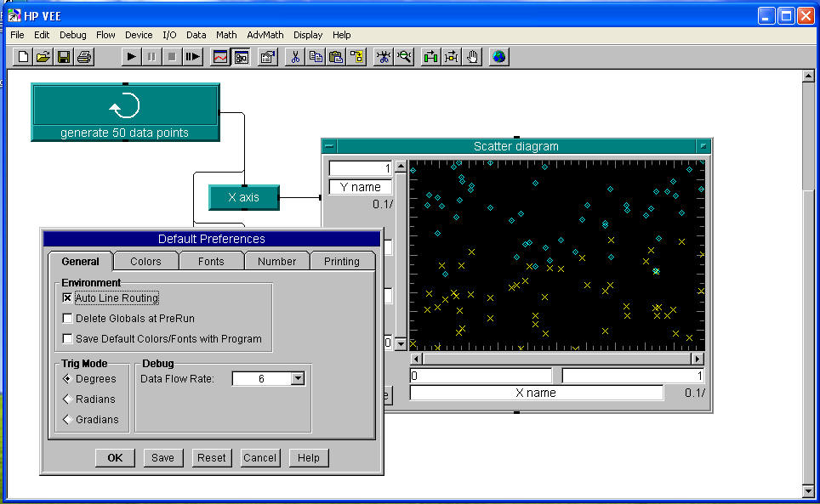Click the New file toolbar icon
The image size is (820, 504).
click(x=23, y=57)
